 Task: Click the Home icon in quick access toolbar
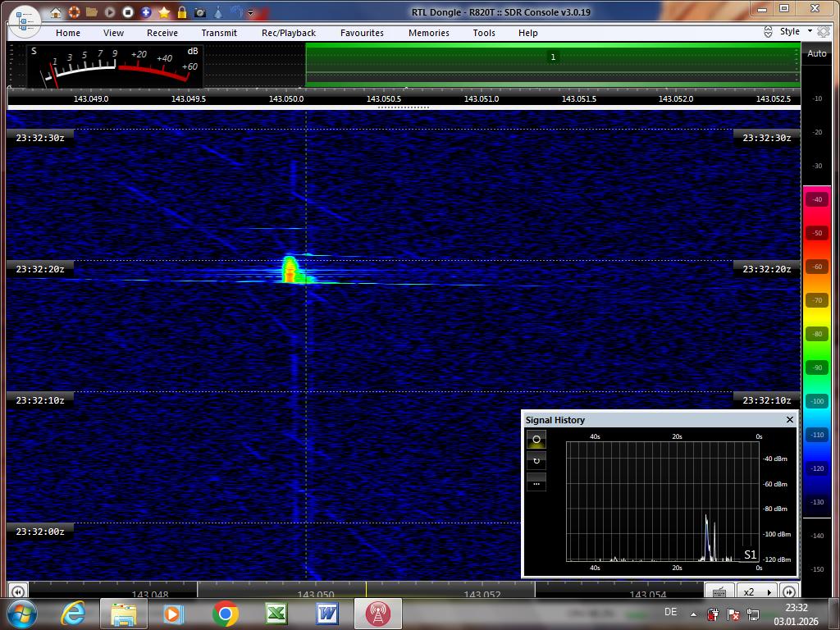(x=56, y=12)
